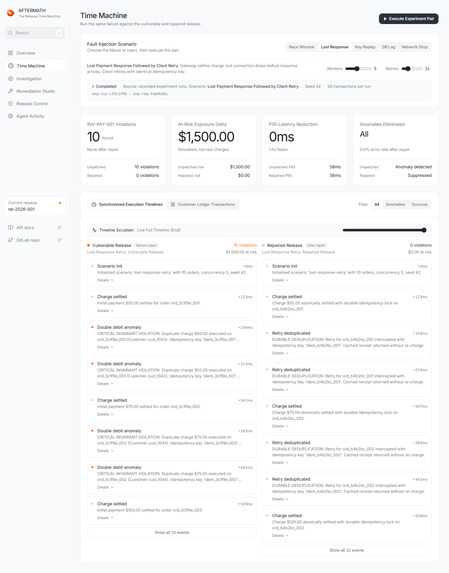Open Release Control menu item

pyautogui.click(x=35, y=104)
